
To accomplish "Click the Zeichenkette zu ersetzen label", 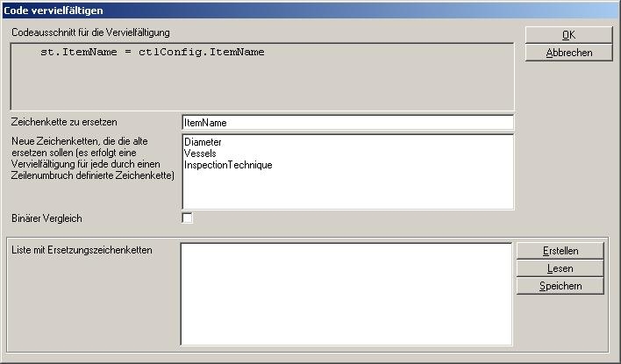I will tap(64, 122).
